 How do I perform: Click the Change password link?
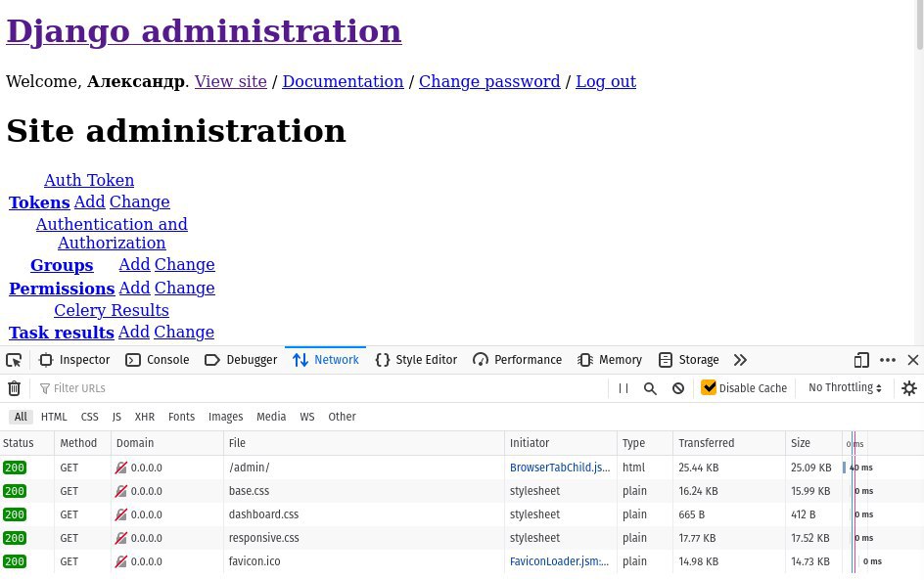489,81
